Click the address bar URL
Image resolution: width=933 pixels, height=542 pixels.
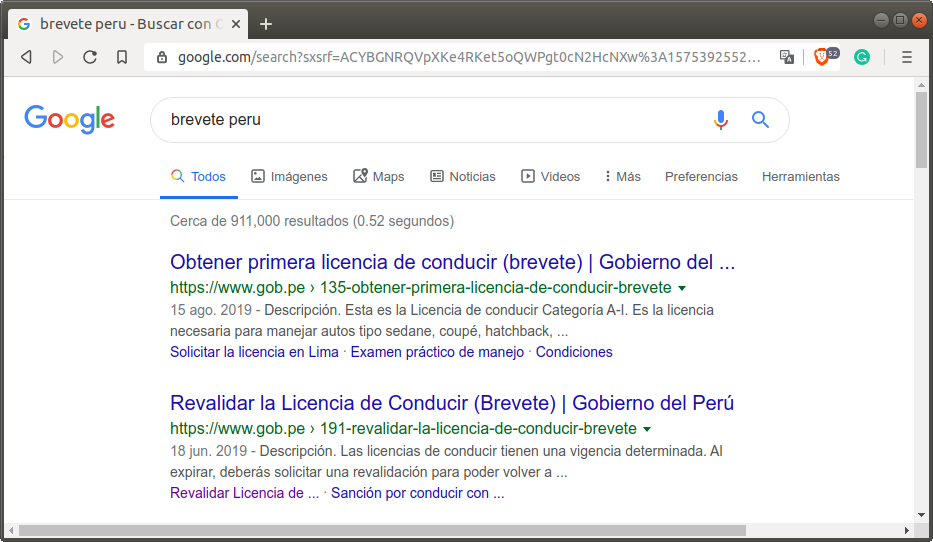click(x=469, y=57)
